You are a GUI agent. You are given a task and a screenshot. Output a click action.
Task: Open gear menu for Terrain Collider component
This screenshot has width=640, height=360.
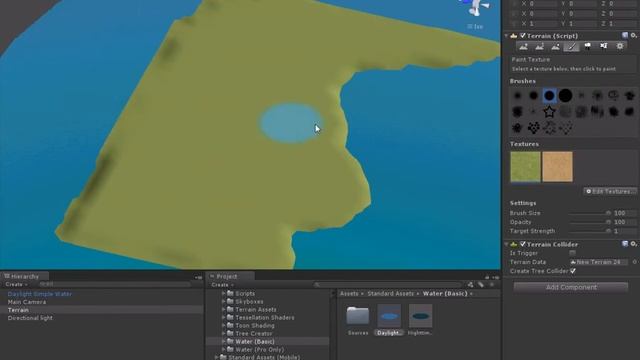pyautogui.click(x=633, y=244)
